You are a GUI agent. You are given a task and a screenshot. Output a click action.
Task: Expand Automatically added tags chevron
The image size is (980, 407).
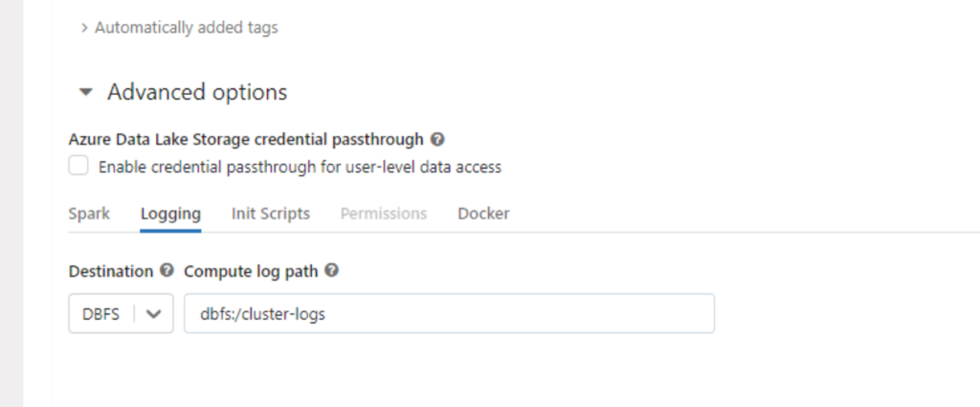click(84, 28)
